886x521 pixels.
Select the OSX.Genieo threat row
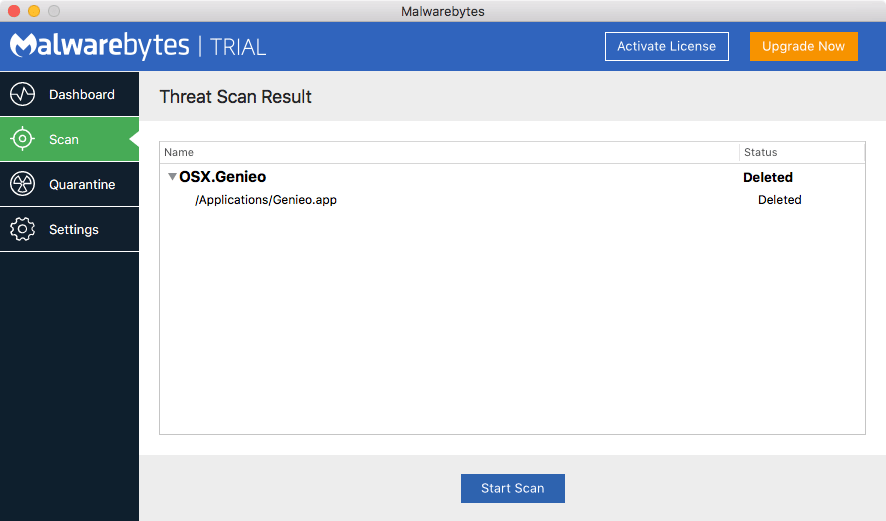point(223,177)
